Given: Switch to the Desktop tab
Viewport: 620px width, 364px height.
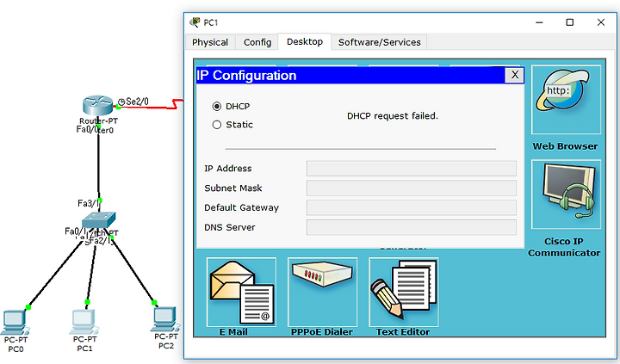Looking at the screenshot, I should tap(305, 41).
